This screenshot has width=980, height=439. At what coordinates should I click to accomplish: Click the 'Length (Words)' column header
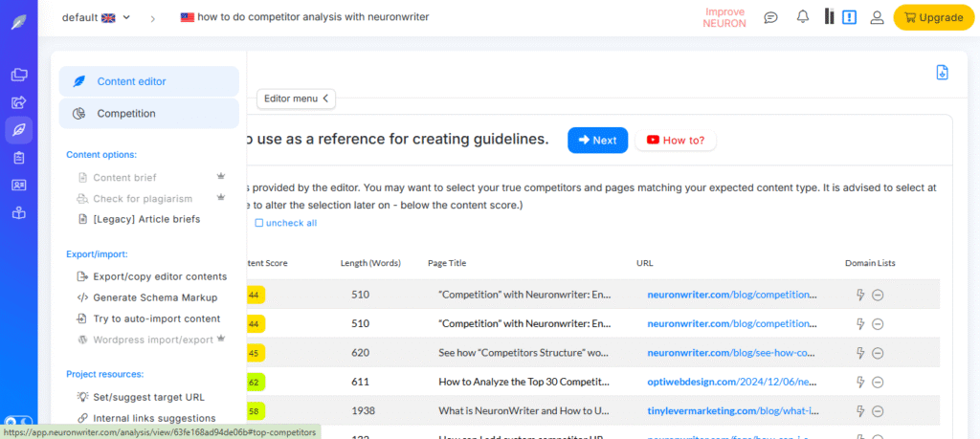point(370,263)
